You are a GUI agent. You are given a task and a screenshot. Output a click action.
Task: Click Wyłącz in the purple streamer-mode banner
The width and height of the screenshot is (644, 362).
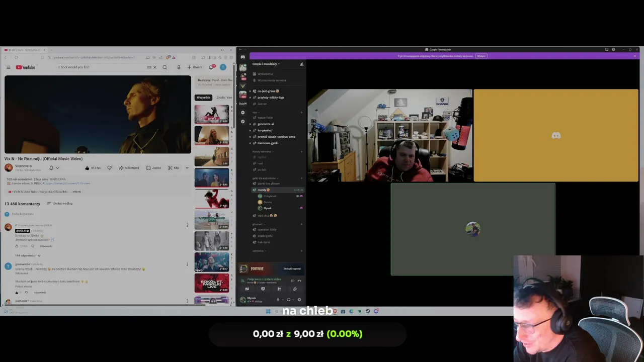481,56
